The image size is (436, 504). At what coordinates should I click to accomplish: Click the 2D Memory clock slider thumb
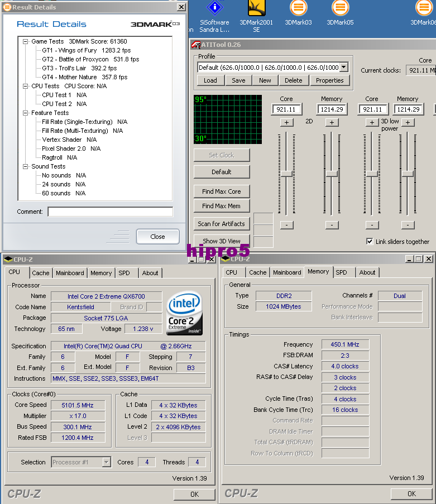click(332, 174)
